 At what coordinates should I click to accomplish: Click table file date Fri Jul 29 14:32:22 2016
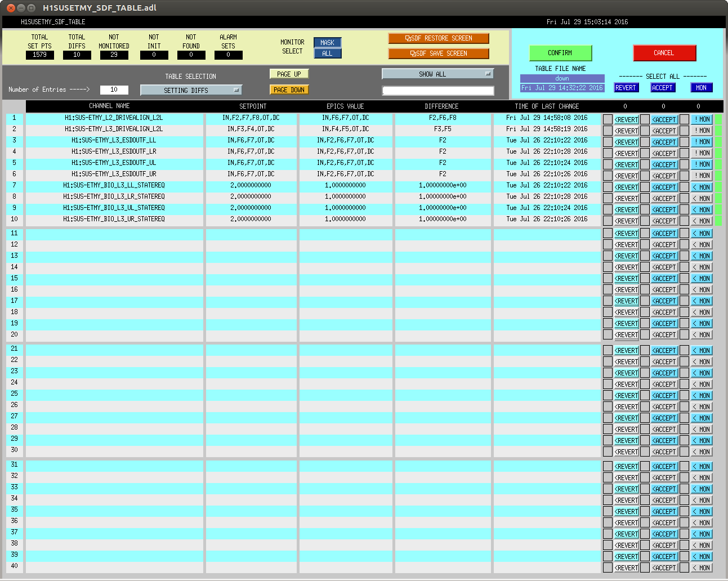pos(562,88)
